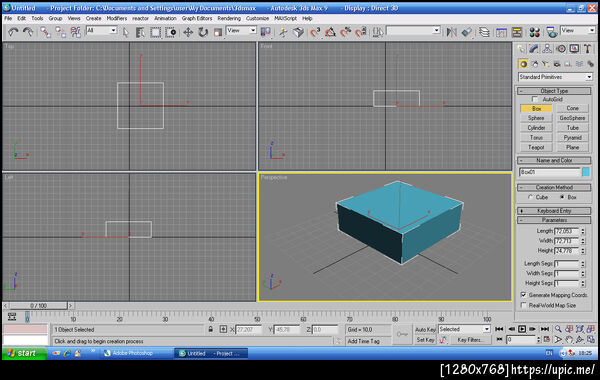The width and height of the screenshot is (600, 380).
Task: Toggle Window/Crossing selection mode icon
Action: pos(170,33)
